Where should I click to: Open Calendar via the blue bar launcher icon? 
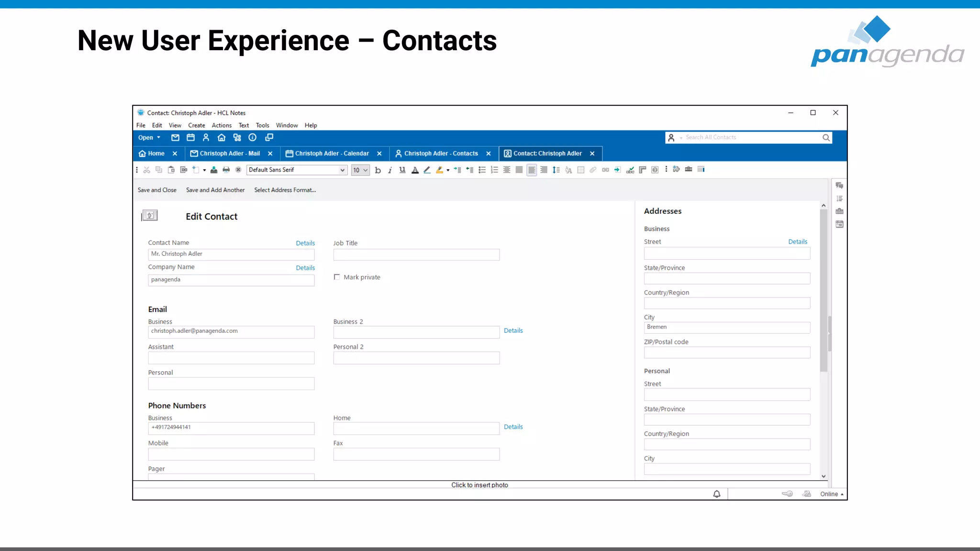click(x=190, y=138)
